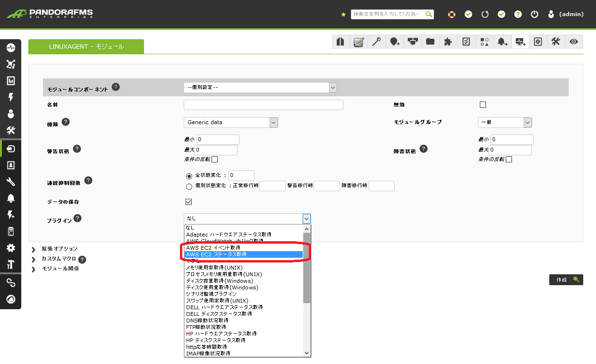Click the plugin list scrollbar thumb
The image size is (596, 364).
(307, 267)
